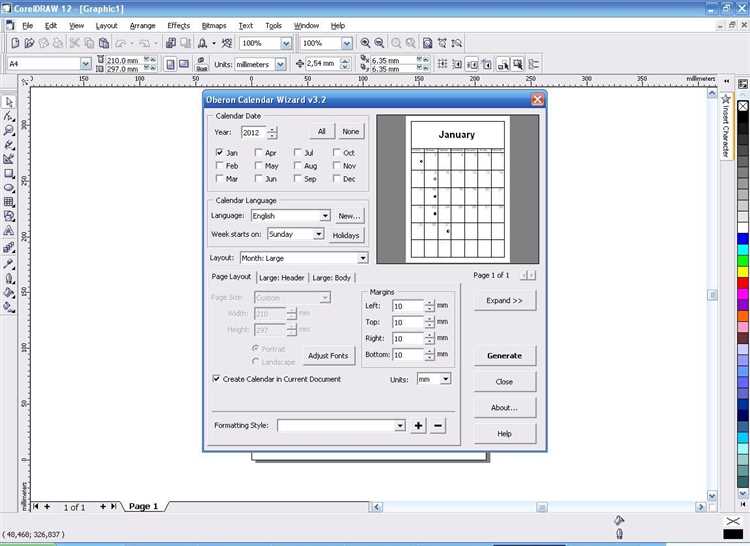
Task: Check the Feb month checkbox
Action: pyautogui.click(x=219, y=165)
